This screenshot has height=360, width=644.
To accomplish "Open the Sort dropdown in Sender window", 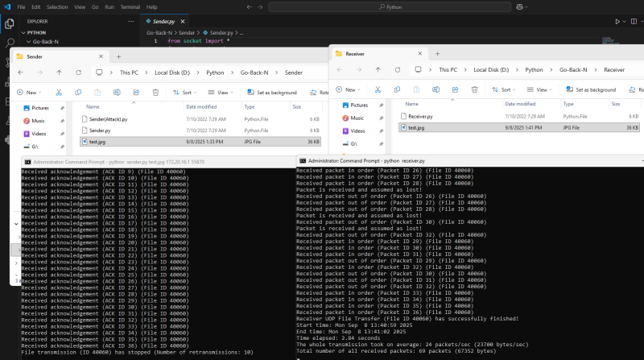I will coord(187,93).
